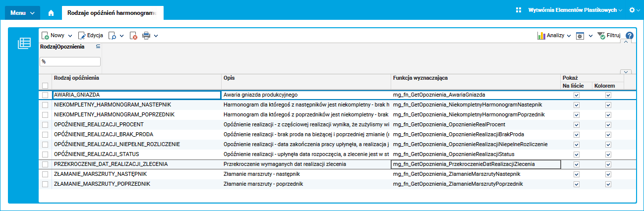Toggle the select-all header checkbox
The image size is (644, 211).
[x=45, y=86]
